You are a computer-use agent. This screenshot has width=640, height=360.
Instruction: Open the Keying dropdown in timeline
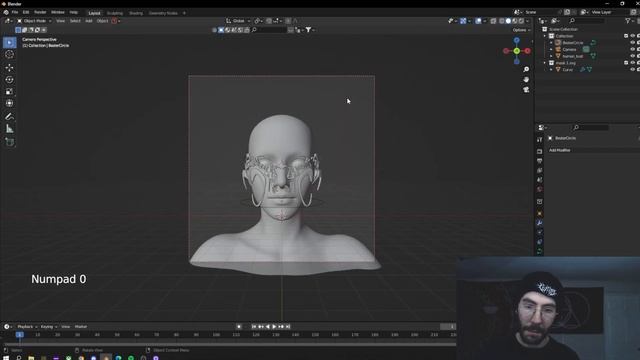click(49, 327)
